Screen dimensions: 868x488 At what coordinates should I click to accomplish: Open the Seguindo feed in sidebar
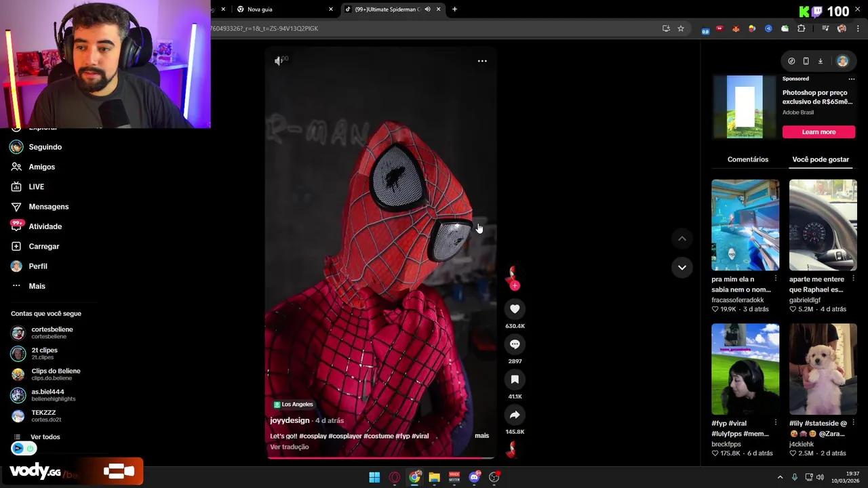37,147
